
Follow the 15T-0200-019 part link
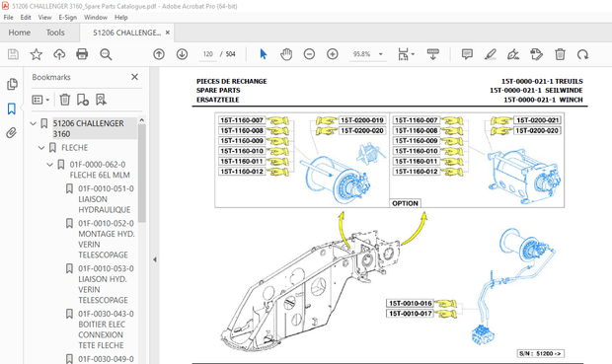(x=362, y=120)
